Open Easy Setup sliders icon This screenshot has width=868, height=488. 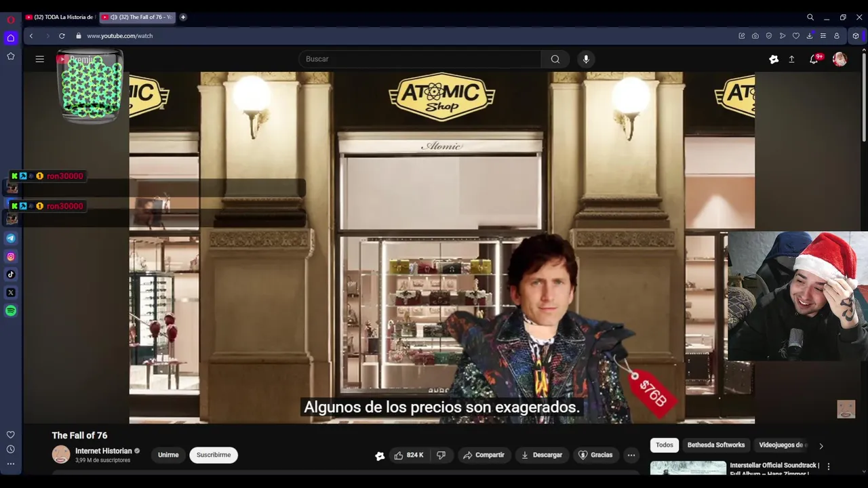click(x=823, y=36)
